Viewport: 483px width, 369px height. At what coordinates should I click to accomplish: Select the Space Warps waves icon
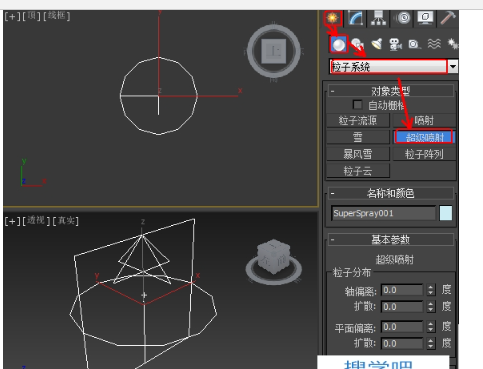tap(434, 44)
